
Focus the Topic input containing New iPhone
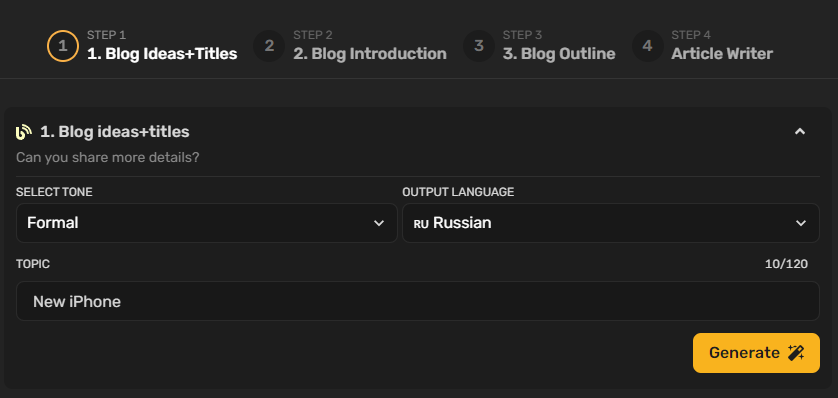418,301
